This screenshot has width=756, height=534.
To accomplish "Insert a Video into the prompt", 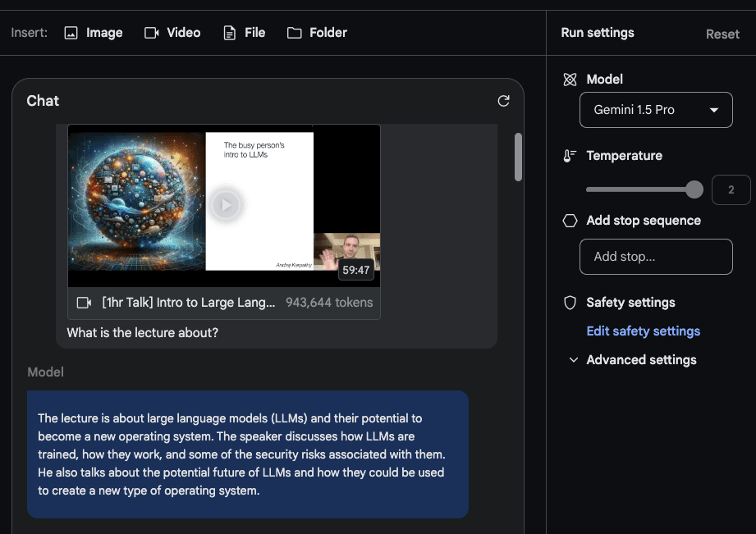I will tap(172, 33).
